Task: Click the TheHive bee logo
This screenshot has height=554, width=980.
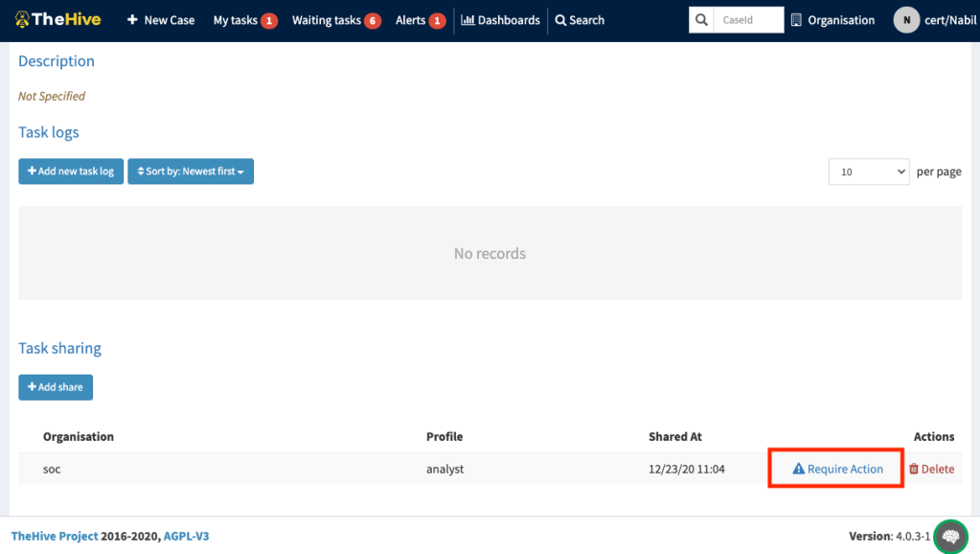Action: pyautogui.click(x=22, y=20)
